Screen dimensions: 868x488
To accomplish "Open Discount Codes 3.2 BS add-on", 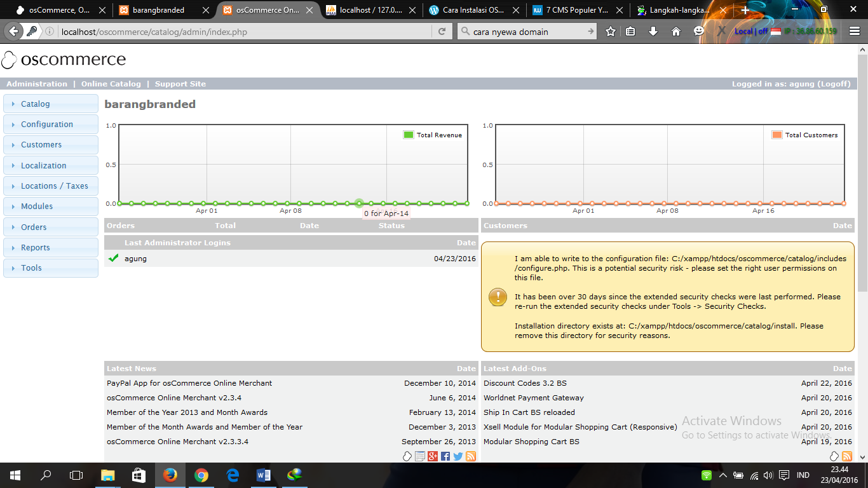I will (x=525, y=383).
